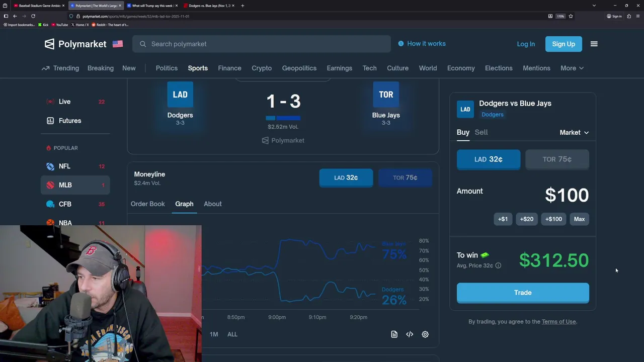The image size is (644, 362).
Task: Switch to What will Trump say tab
Action: click(152, 6)
